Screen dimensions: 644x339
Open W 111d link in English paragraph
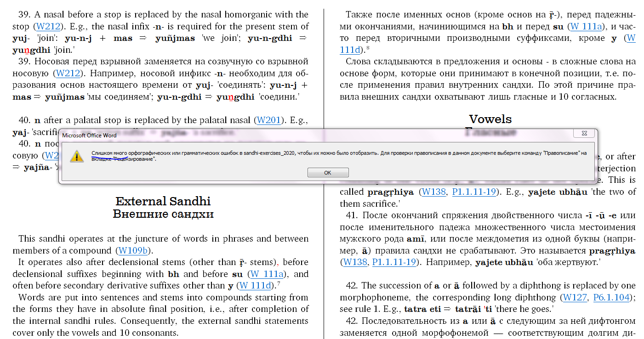click(x=256, y=286)
